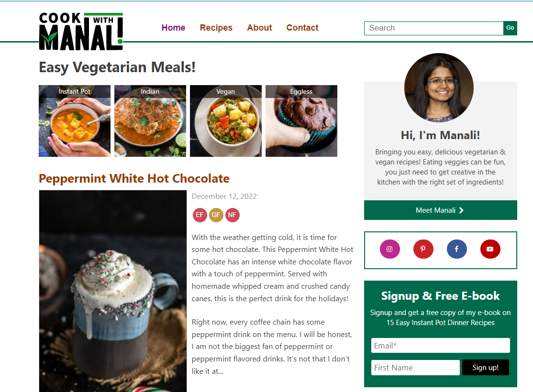Open the Recipes menu item
This screenshot has height=392, width=533.
[216, 28]
